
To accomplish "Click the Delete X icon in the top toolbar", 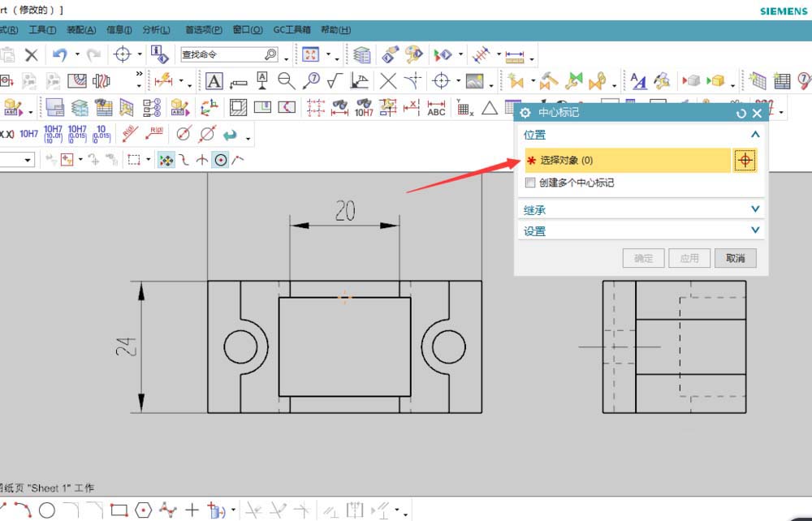I will click(32, 54).
